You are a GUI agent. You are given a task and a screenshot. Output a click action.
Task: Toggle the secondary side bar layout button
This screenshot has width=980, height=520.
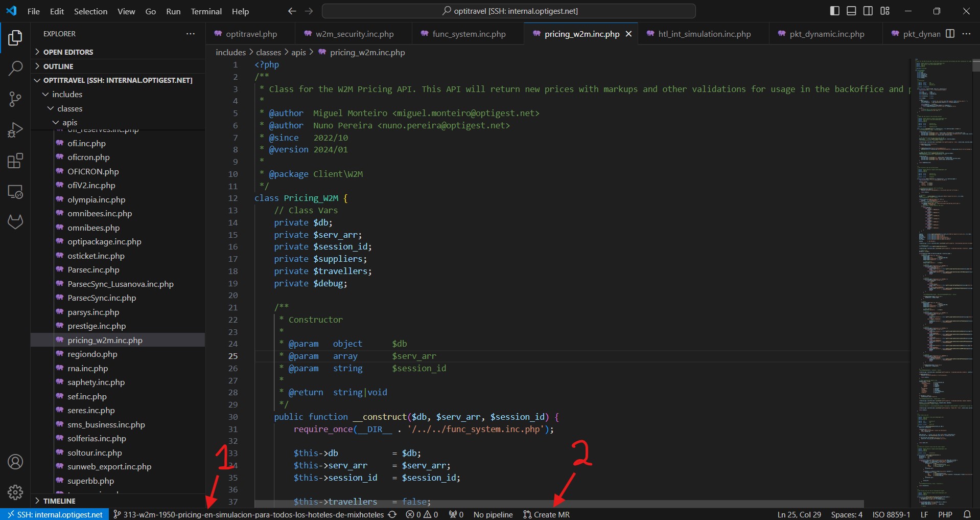pos(868,11)
